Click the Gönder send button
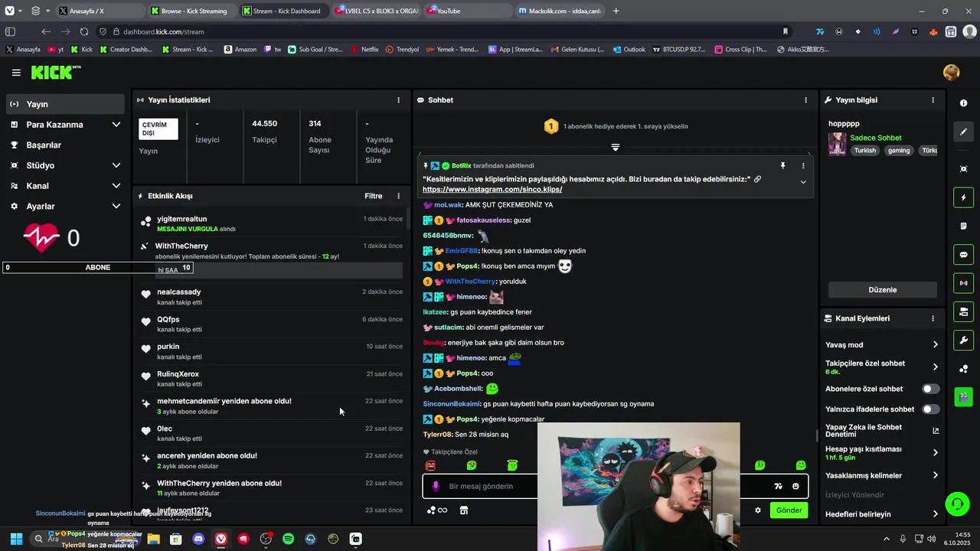This screenshot has width=980, height=551. 789,510
